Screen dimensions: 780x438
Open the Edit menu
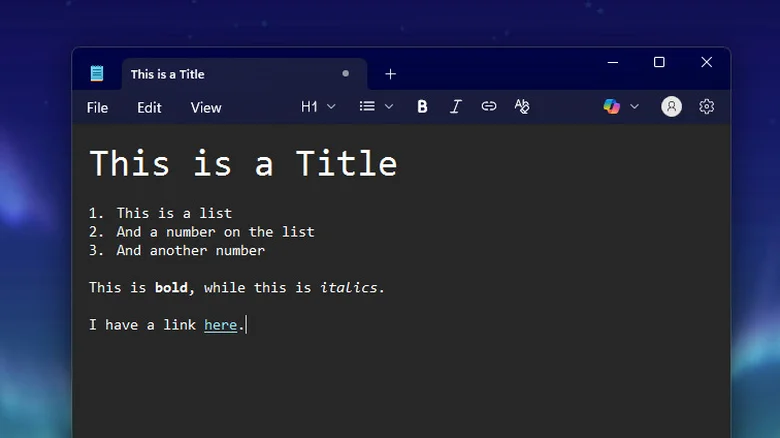[x=149, y=108]
